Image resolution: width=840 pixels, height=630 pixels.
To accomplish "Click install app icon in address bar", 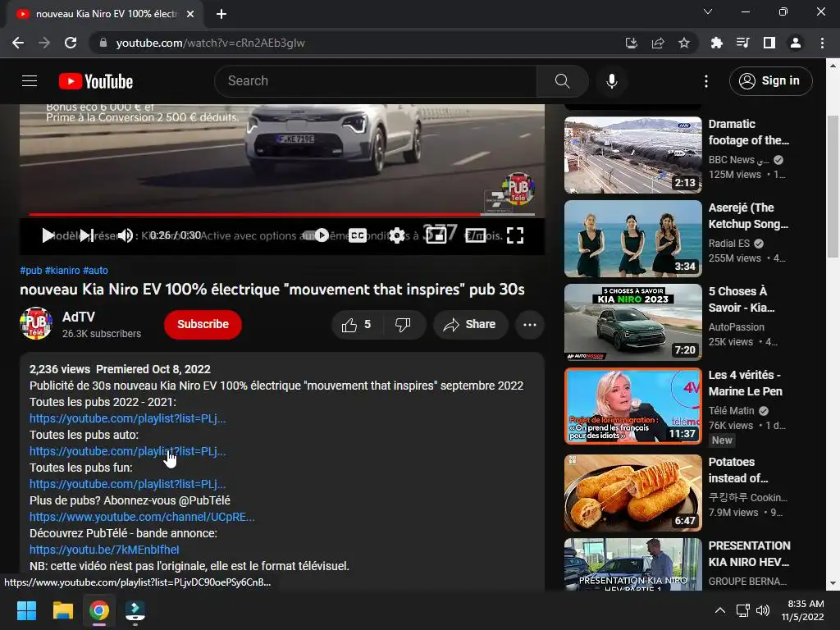I will 632,43.
